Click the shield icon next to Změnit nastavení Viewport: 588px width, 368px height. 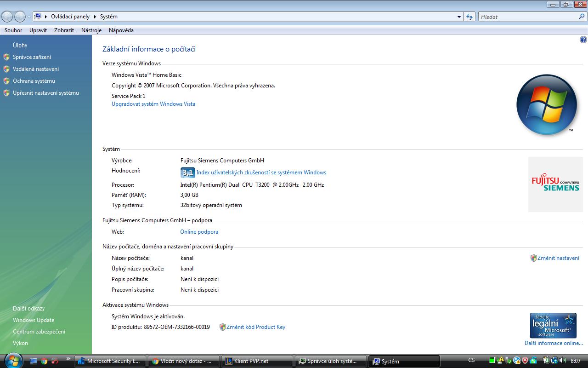pos(533,258)
